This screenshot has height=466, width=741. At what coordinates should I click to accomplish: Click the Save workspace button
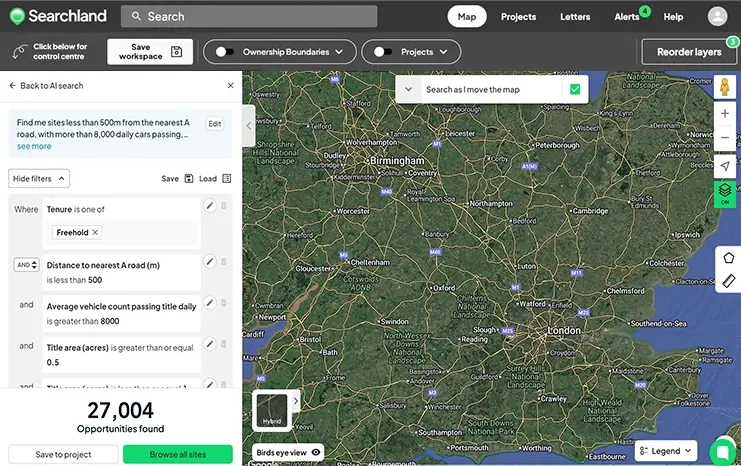(x=150, y=52)
